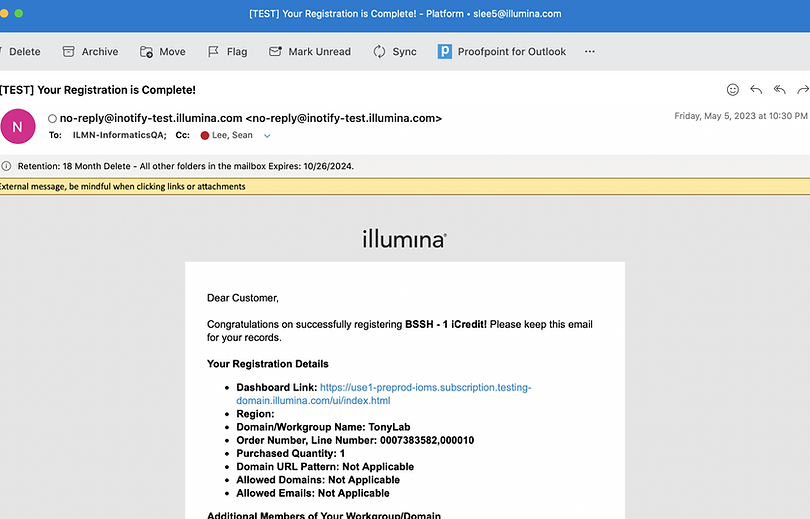The height and width of the screenshot is (519, 810).
Task: Click the Sync label in toolbar
Action: click(404, 52)
